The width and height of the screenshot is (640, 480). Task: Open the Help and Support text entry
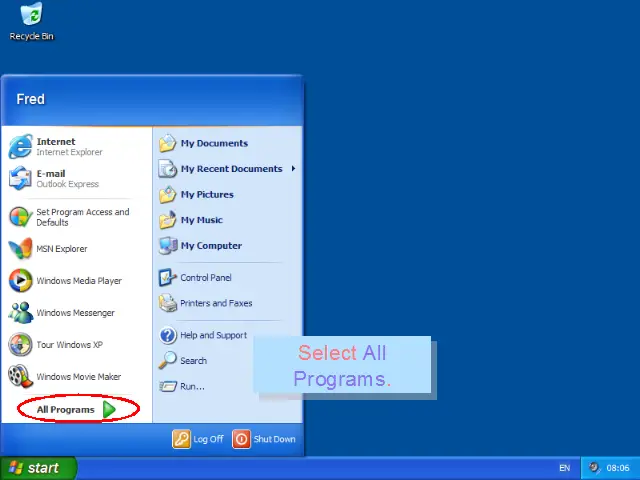(x=213, y=335)
